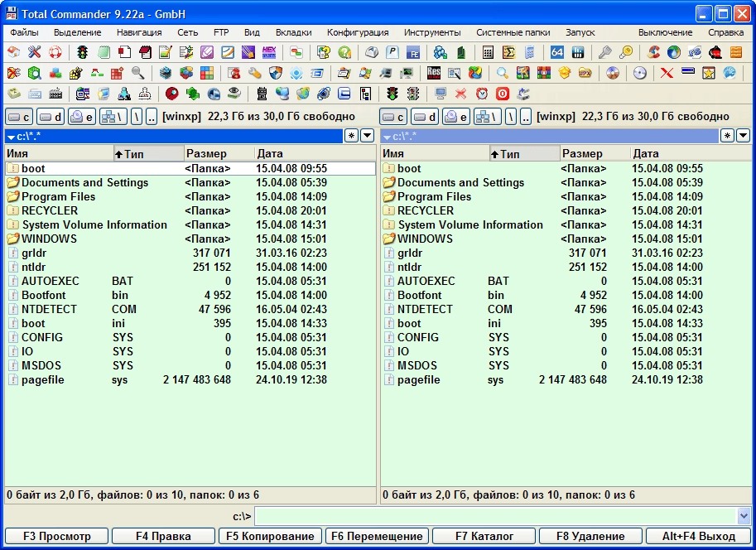Screen dimensions: 756x550
Task: Click the F3 Просмотр button
Action: (57, 536)
